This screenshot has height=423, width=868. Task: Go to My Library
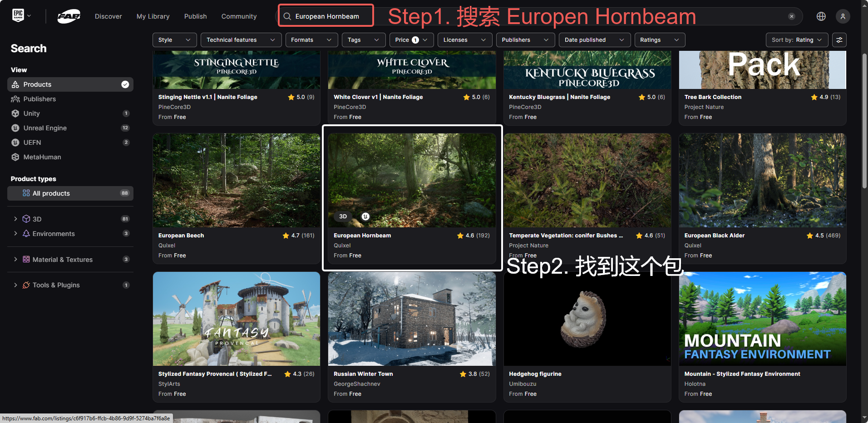click(153, 16)
